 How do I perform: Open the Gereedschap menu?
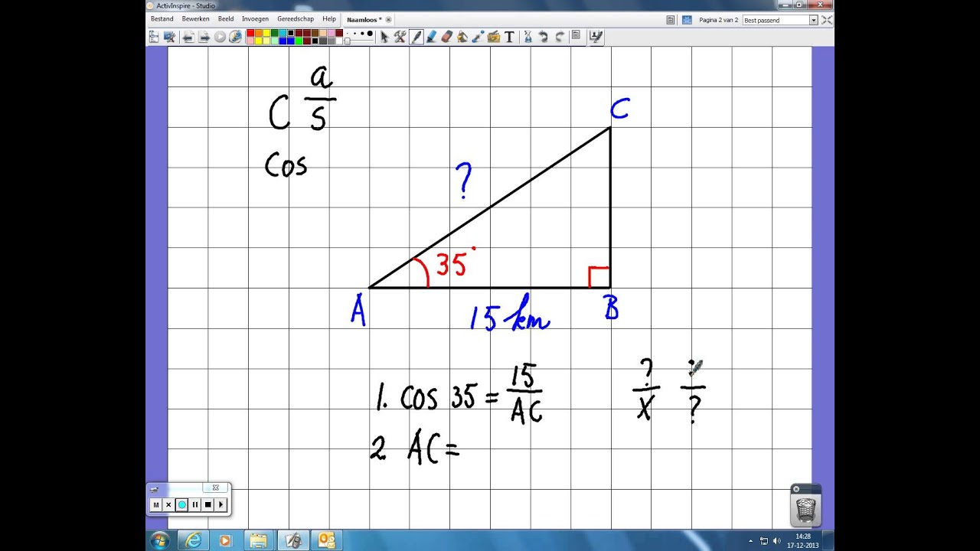tap(296, 19)
